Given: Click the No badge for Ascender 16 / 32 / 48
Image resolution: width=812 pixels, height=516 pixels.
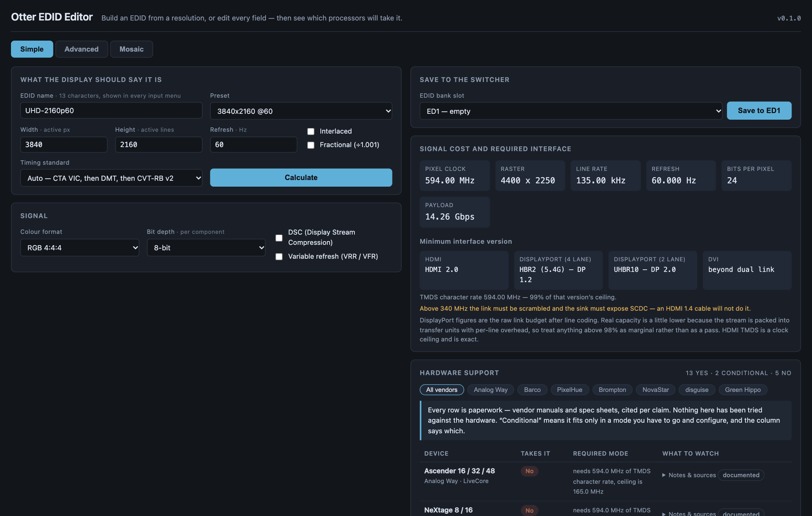Looking at the screenshot, I should coord(529,471).
